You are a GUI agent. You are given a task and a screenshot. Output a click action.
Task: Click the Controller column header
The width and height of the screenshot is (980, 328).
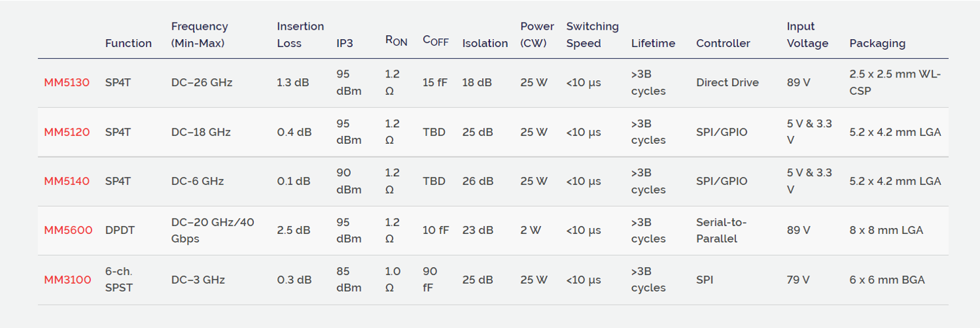(723, 43)
